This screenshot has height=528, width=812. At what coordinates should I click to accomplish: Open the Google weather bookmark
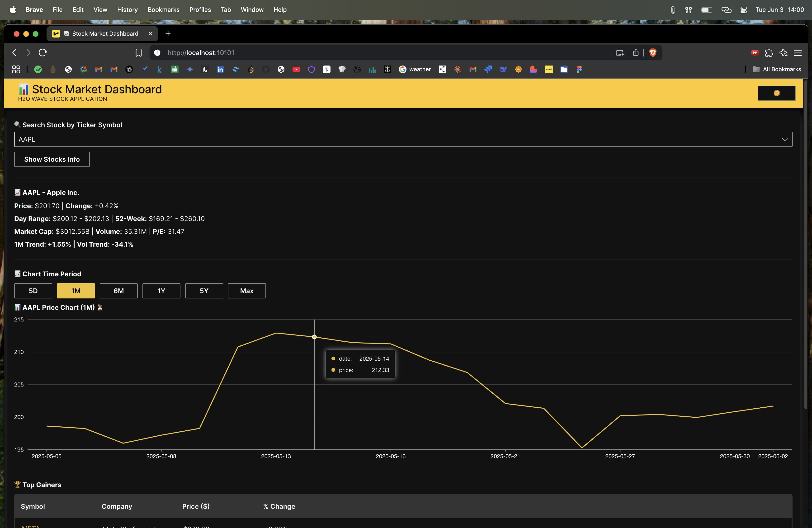point(415,69)
